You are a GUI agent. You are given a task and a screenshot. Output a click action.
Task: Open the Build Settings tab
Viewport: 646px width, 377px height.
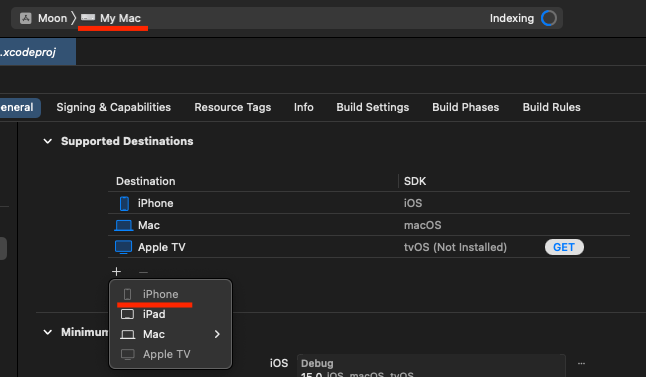[x=373, y=108]
